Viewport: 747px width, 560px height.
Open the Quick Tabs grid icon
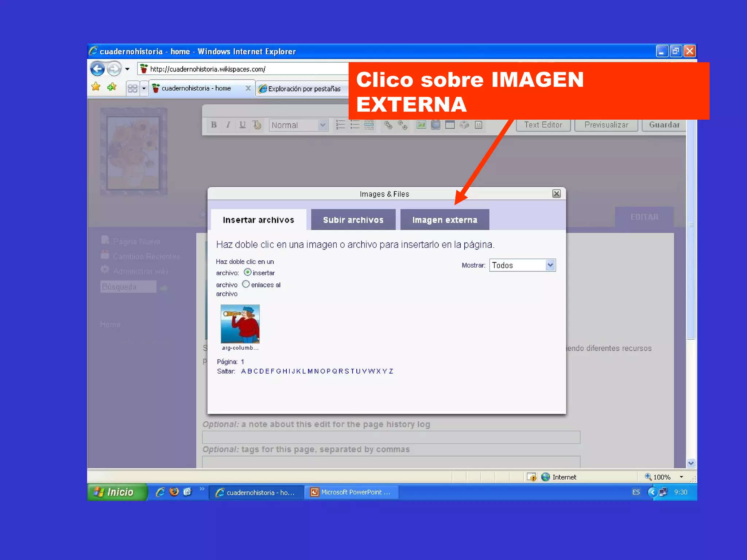(x=133, y=88)
